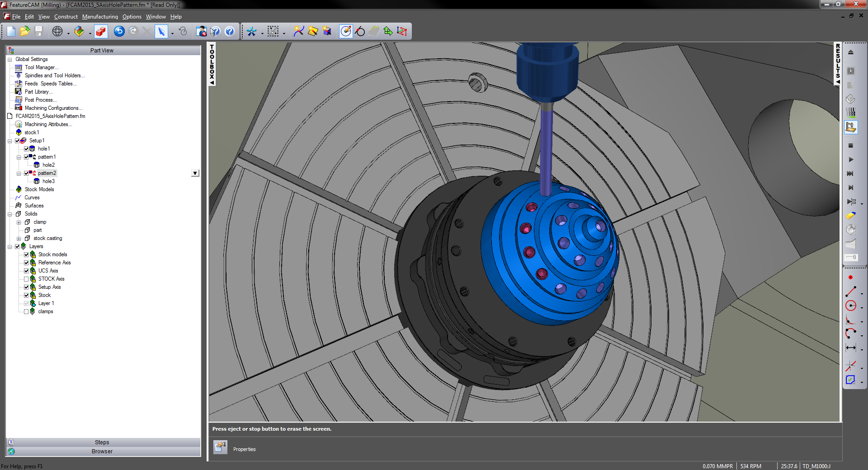
Task: Activate the What's This context help icon
Action: [215, 31]
